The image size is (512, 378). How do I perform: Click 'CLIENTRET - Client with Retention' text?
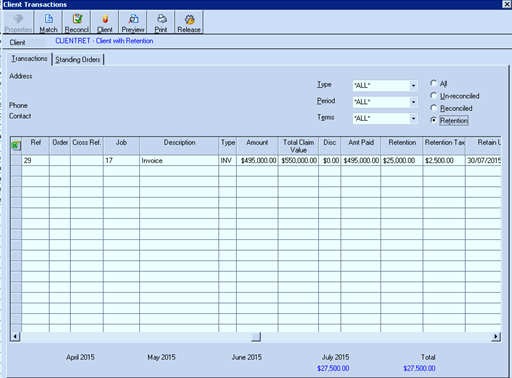(x=104, y=41)
